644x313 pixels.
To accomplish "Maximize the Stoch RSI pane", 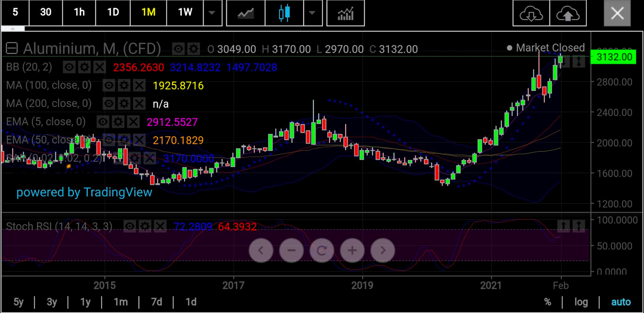I will tap(578, 226).
